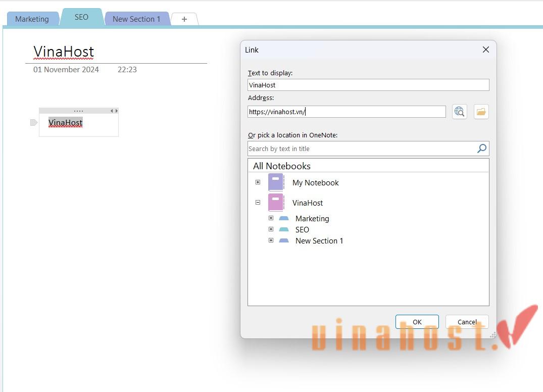Open the New Section 1 tab
Screen dimensions: 543x392
pos(136,19)
